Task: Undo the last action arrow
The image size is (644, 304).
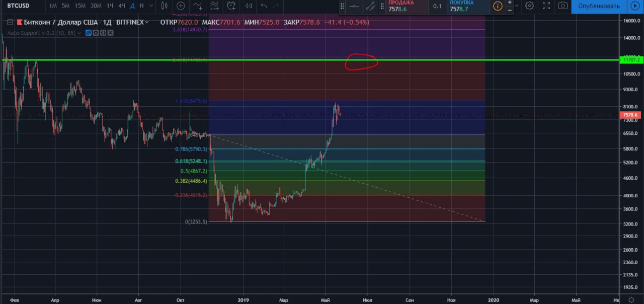Action: click(264, 6)
